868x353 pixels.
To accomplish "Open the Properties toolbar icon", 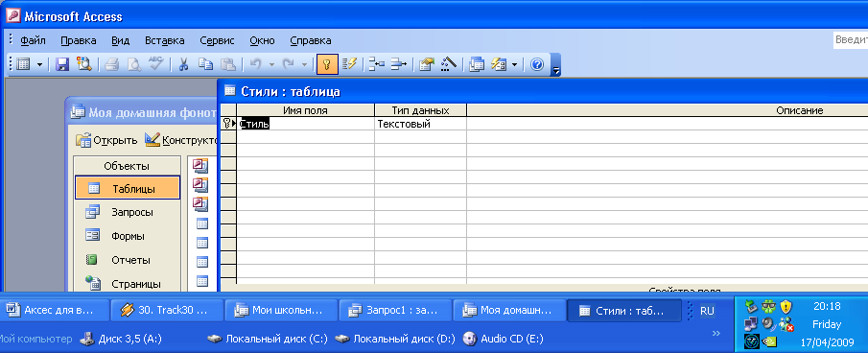I will (x=426, y=64).
